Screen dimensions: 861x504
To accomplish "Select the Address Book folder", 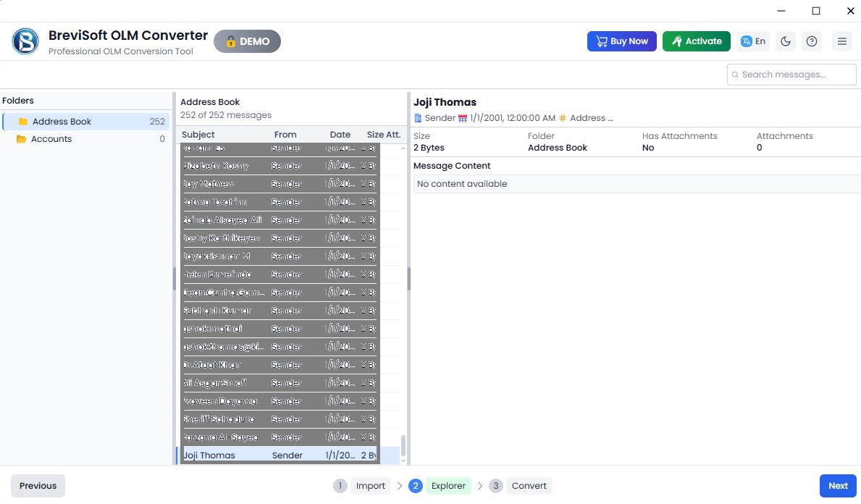I will tap(85, 122).
